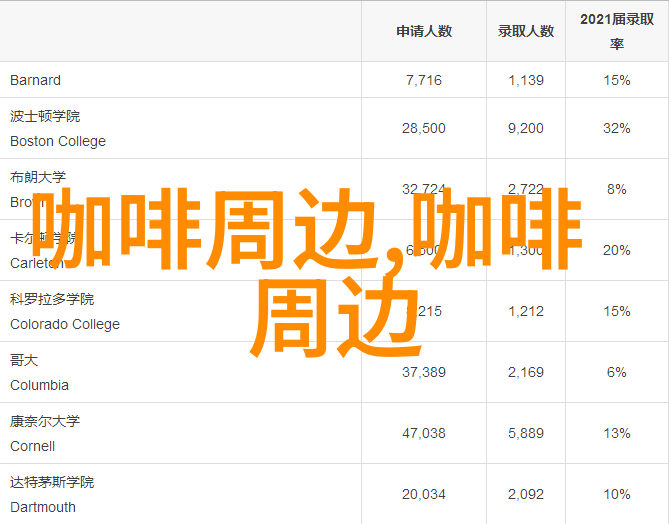
Task: Click Columbia's 6% admission rate
Action: point(617,372)
